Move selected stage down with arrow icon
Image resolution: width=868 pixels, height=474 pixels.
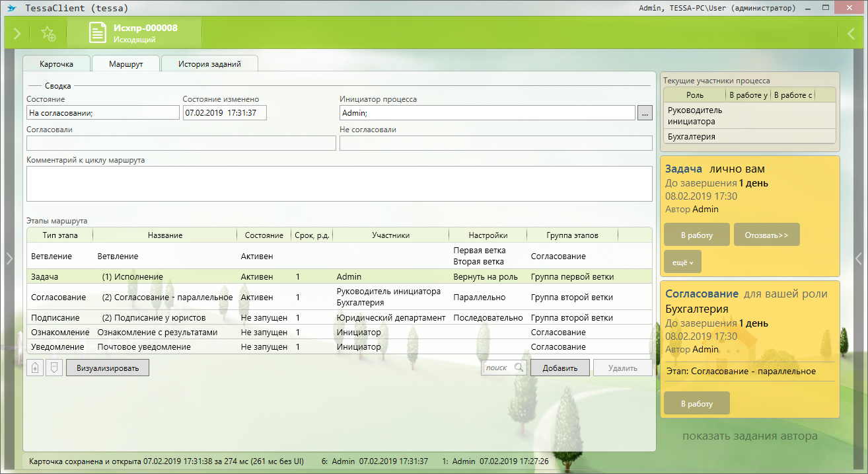(54, 368)
